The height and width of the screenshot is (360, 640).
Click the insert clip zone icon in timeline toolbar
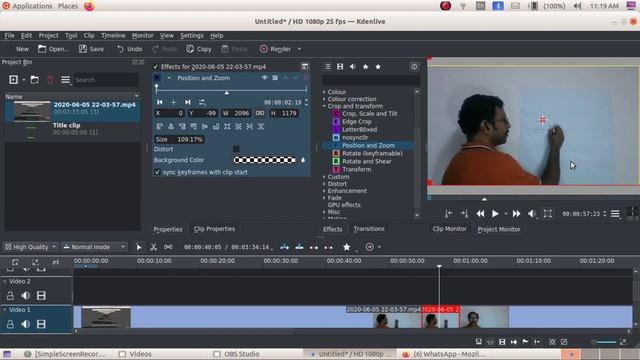pyautogui.click(x=284, y=247)
